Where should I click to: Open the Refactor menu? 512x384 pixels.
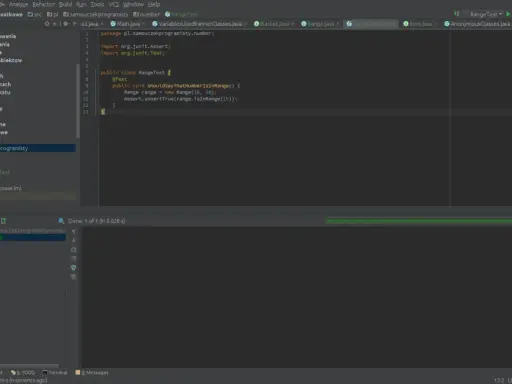tap(44, 4)
